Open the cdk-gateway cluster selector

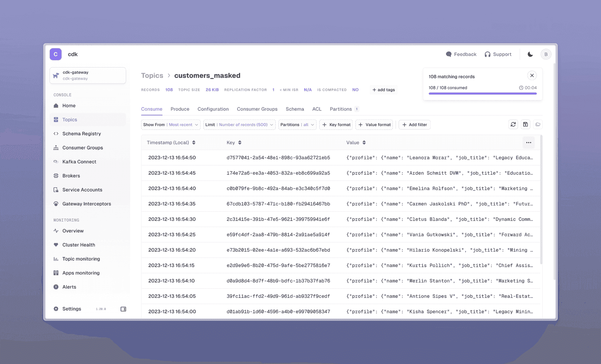pyautogui.click(x=88, y=76)
